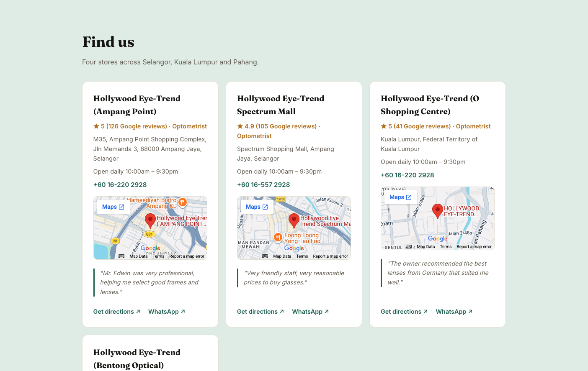Click red location pin on Ampang Point map
The height and width of the screenshot is (371, 588).
[150, 220]
